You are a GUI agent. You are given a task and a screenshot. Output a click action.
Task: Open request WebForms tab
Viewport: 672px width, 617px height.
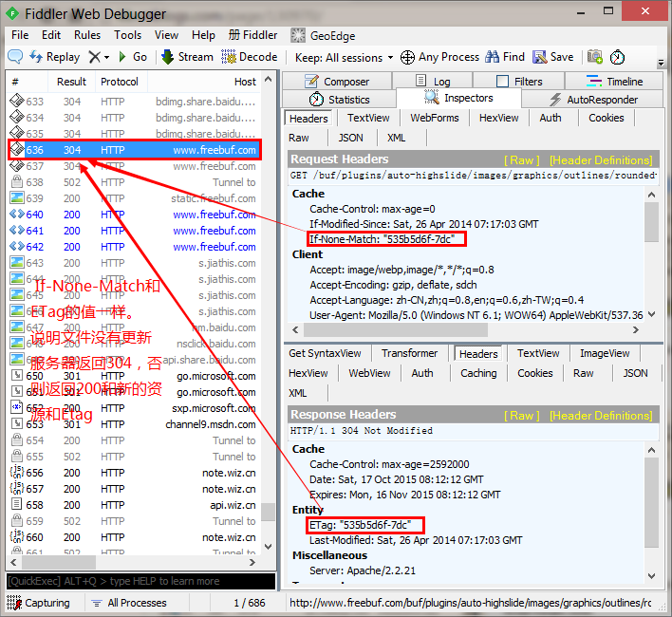[x=434, y=118]
